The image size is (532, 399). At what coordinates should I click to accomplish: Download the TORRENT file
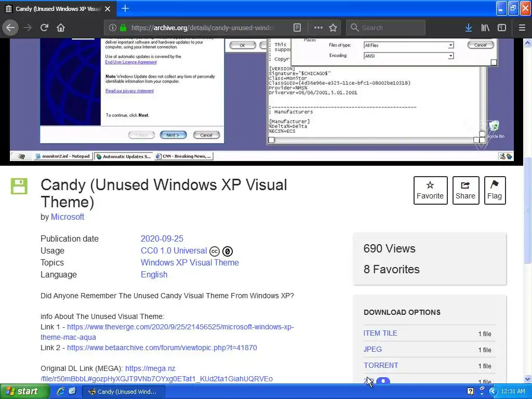click(381, 365)
